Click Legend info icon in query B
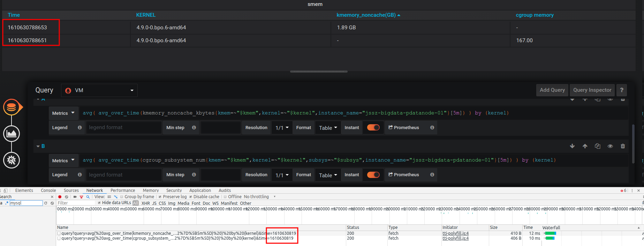The width and height of the screenshot is (644, 246). tap(80, 175)
